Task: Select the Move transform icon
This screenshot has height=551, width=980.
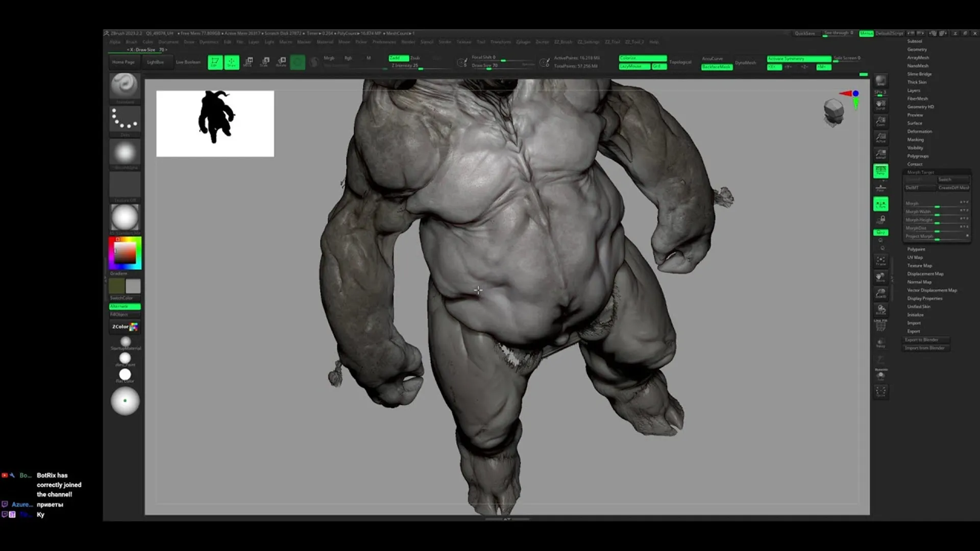Action: pos(249,62)
